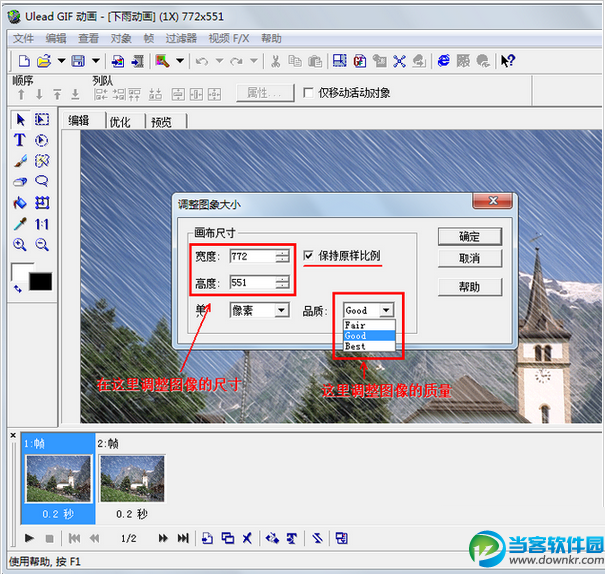Select the arrow Pick tool
Image resolution: width=605 pixels, height=574 pixels.
pos(21,120)
